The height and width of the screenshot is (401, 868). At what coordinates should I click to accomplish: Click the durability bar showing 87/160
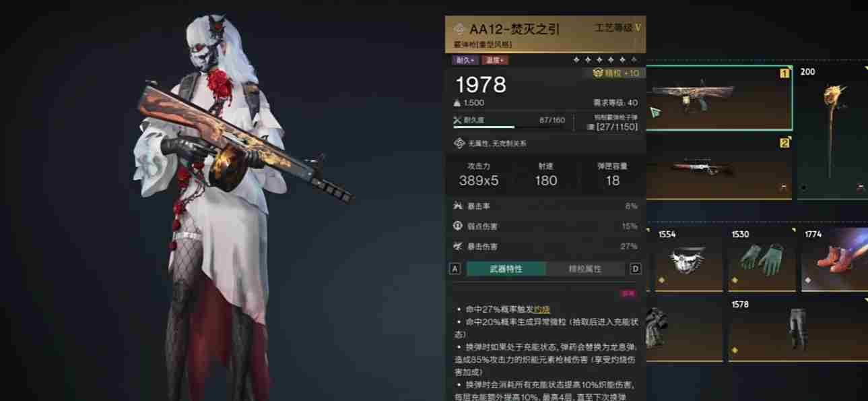484,126
